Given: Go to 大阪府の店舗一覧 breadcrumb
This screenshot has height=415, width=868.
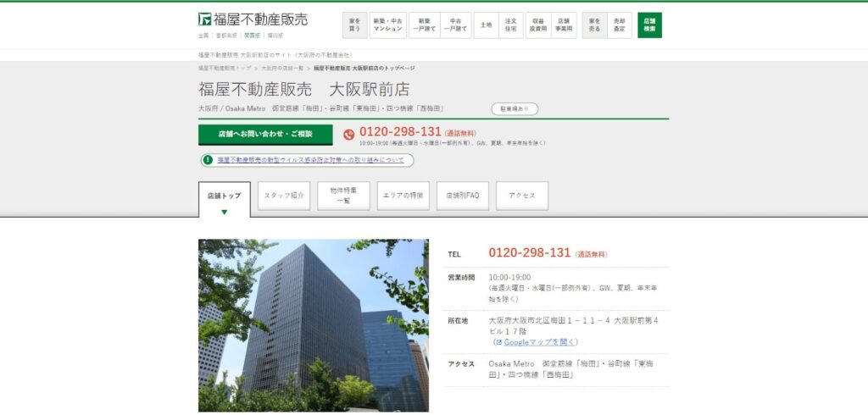Looking at the screenshot, I should [282, 68].
